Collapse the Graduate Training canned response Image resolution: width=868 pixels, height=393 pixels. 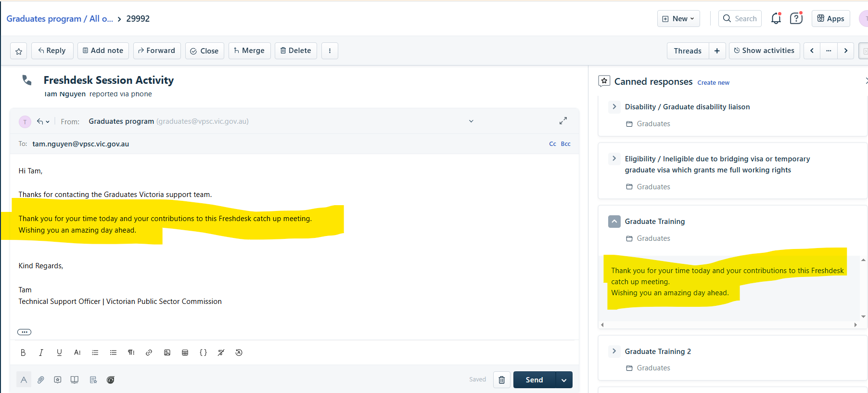614,222
